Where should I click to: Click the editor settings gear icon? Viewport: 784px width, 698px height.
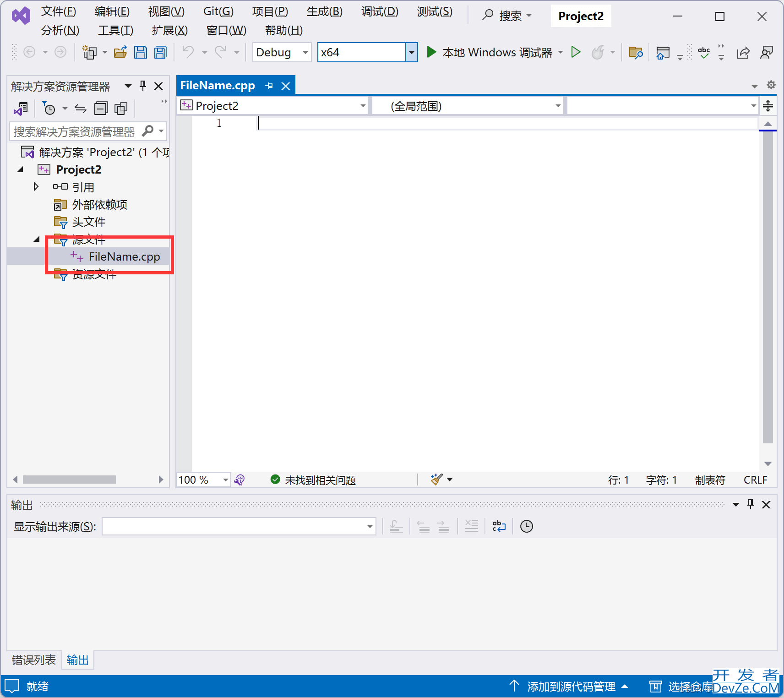pos(771,85)
